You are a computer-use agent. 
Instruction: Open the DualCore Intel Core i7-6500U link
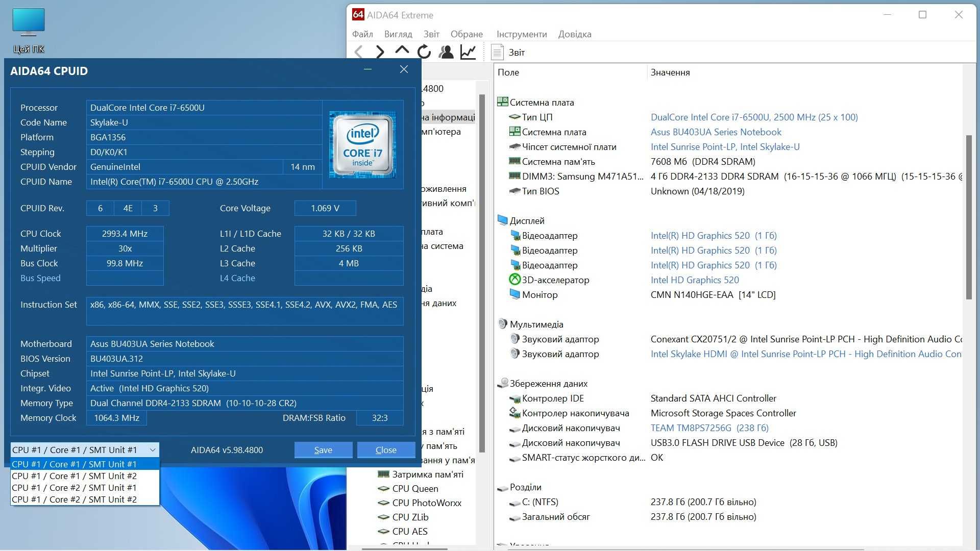754,117
